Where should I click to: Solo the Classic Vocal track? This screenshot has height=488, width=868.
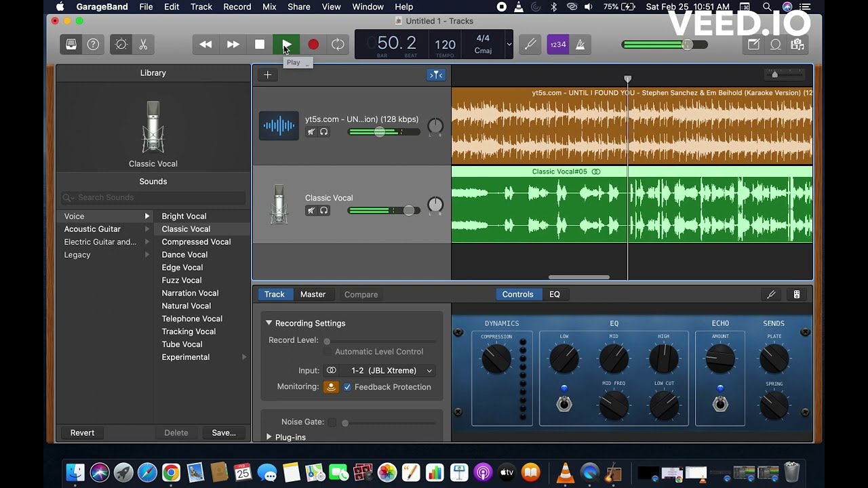[324, 211]
